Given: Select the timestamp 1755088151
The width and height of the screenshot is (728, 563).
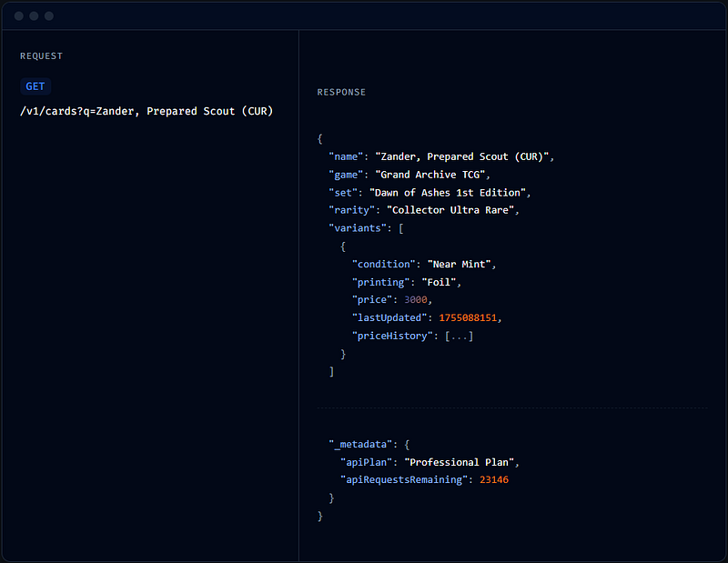Looking at the screenshot, I should [468, 318].
